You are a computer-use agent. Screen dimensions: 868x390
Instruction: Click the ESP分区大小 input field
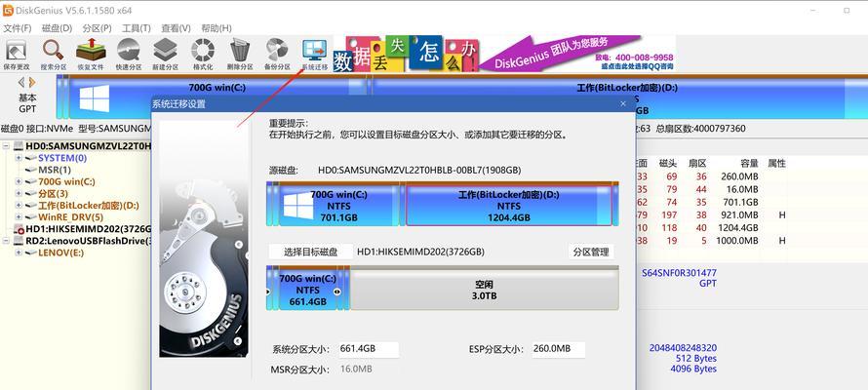point(558,349)
